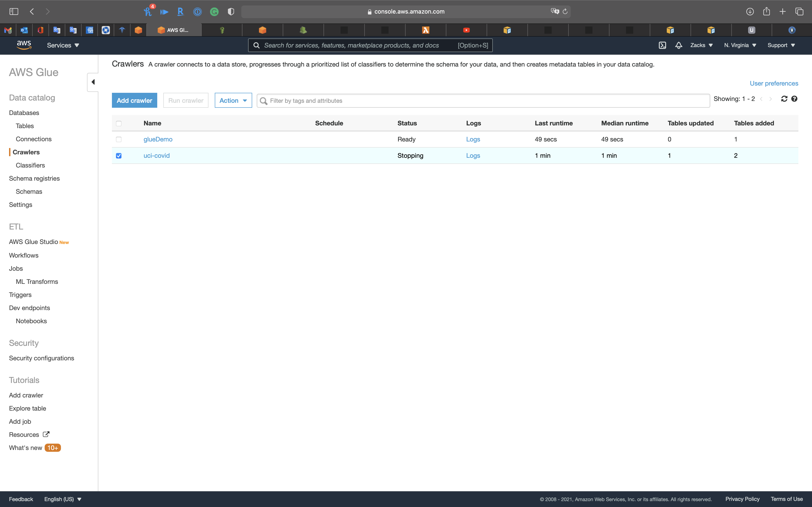Click the AWS CloudShell icon
Image resolution: width=812 pixels, height=507 pixels.
(x=662, y=45)
